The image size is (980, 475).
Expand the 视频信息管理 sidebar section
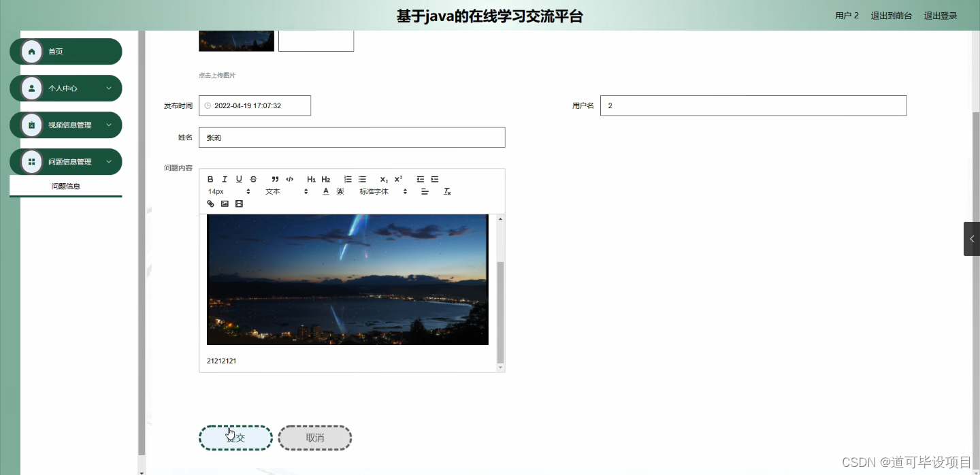tap(65, 125)
